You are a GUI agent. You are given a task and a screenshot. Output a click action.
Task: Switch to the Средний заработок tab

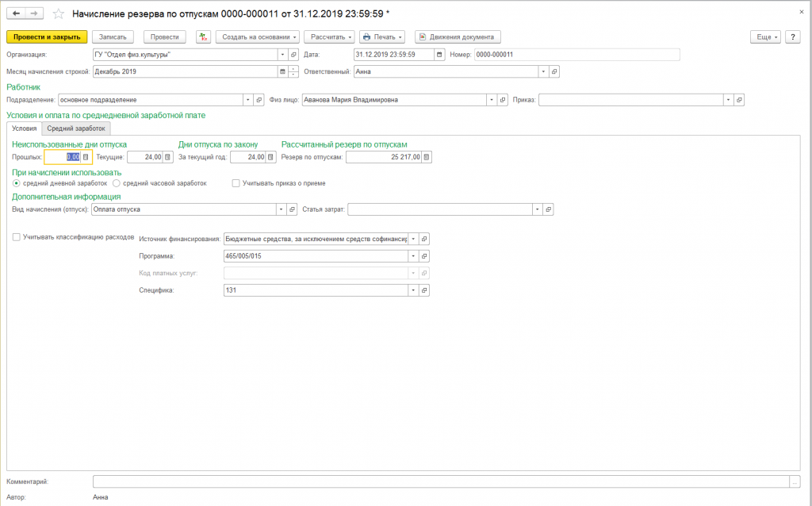tap(75, 128)
